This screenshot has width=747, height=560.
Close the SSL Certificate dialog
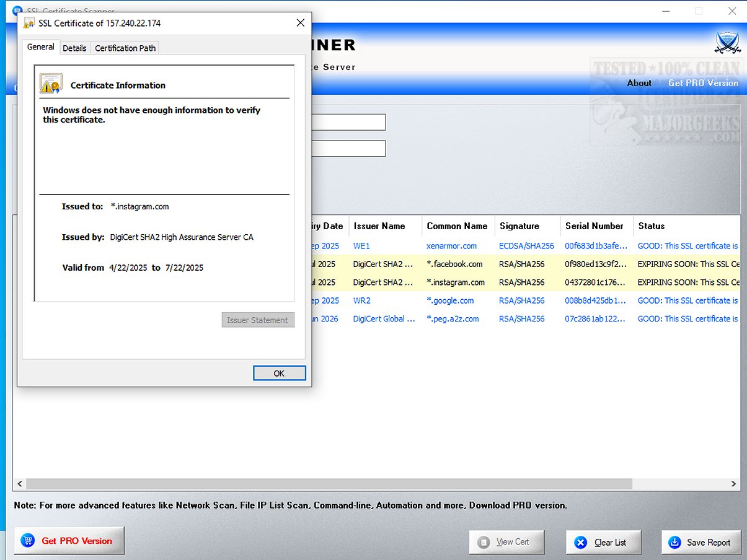pos(300,23)
